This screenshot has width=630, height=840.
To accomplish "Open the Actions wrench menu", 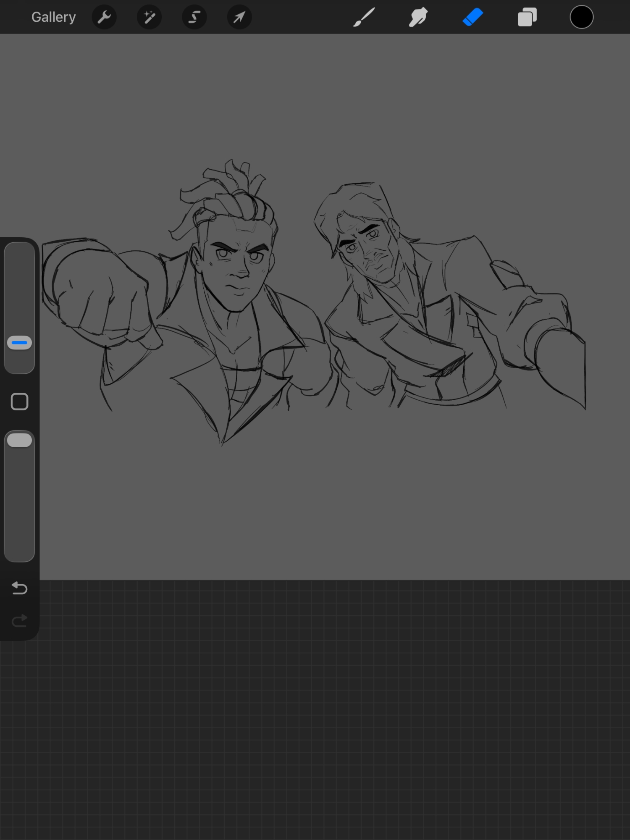I will [x=104, y=17].
